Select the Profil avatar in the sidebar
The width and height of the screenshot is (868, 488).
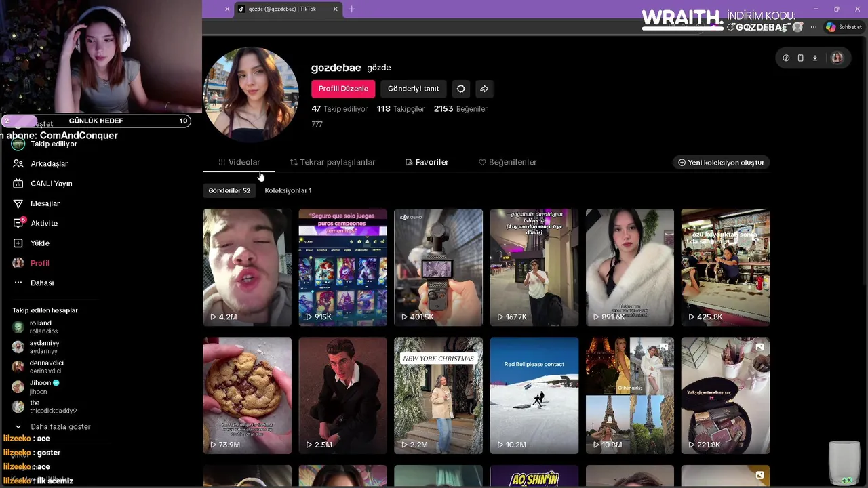click(x=18, y=263)
